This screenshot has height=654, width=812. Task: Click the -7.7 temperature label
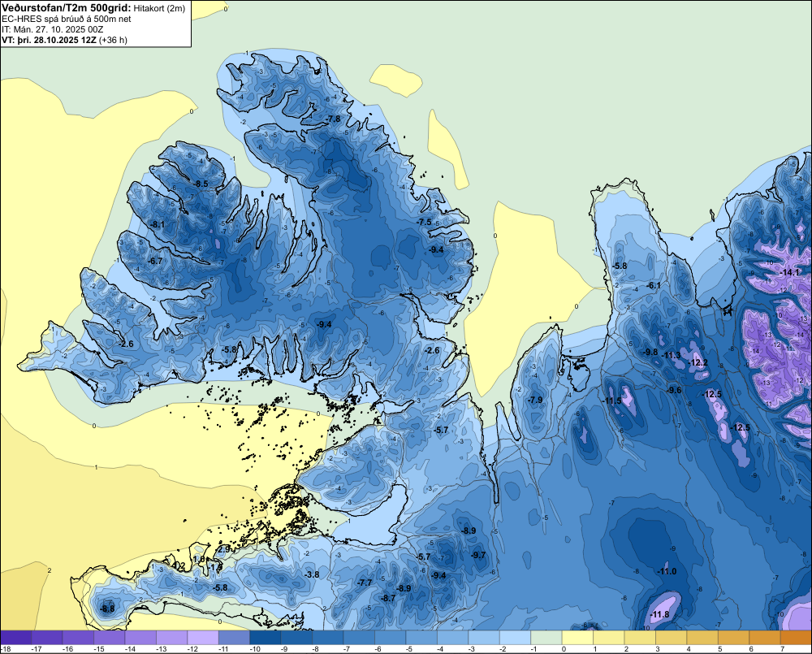point(365,582)
